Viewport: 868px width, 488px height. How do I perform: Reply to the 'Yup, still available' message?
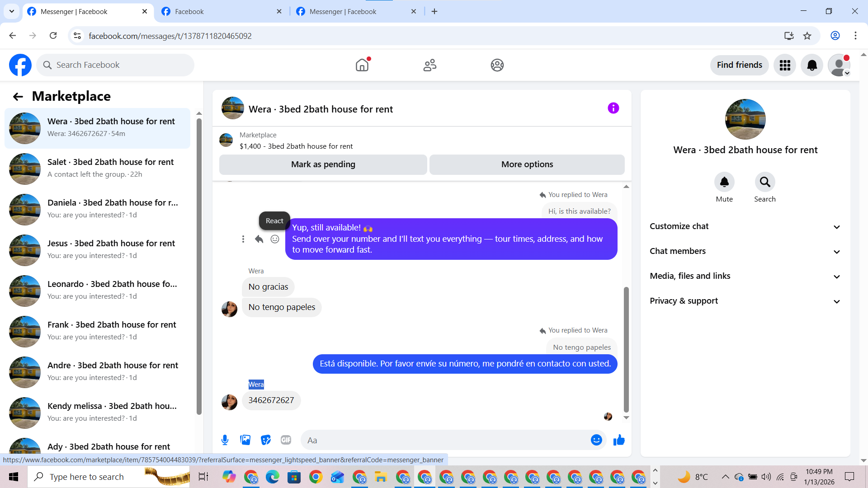click(x=259, y=239)
